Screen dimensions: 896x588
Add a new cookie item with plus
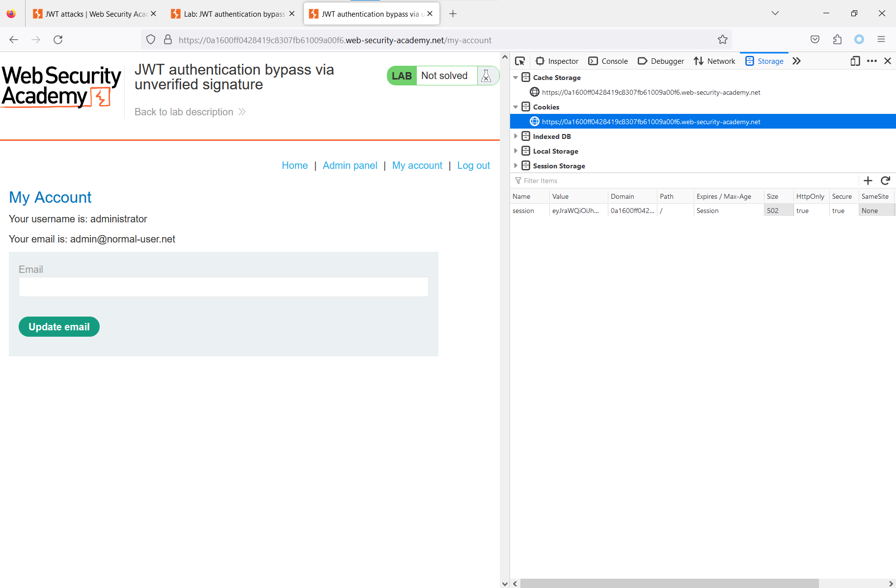point(868,181)
